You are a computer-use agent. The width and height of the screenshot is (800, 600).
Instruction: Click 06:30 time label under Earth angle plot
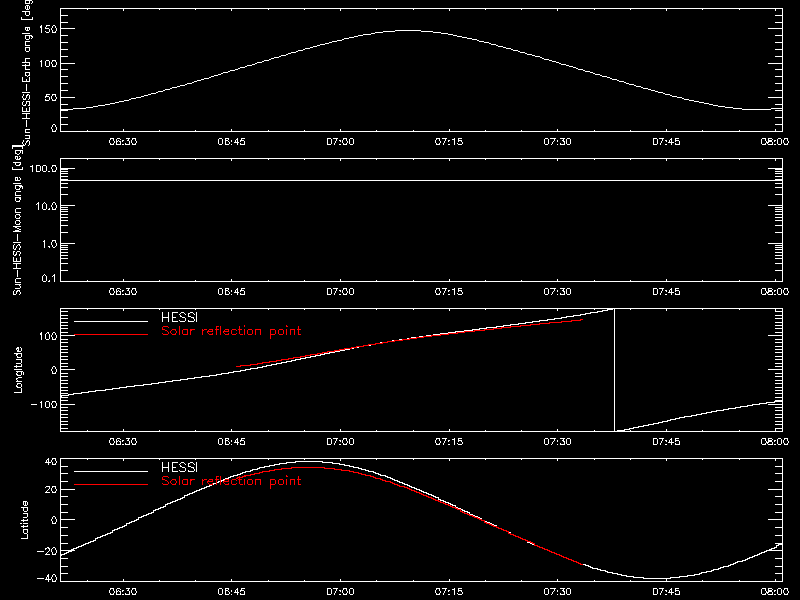point(123,142)
